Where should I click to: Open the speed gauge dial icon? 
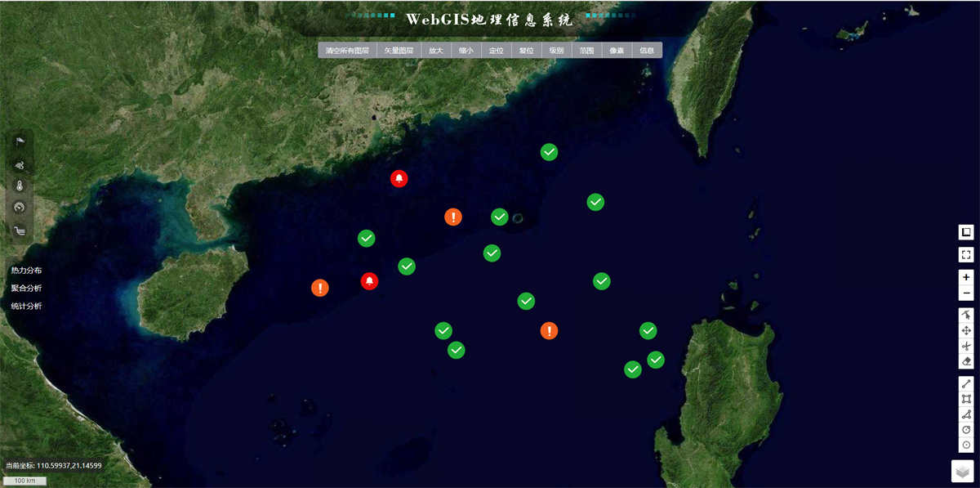[20, 208]
